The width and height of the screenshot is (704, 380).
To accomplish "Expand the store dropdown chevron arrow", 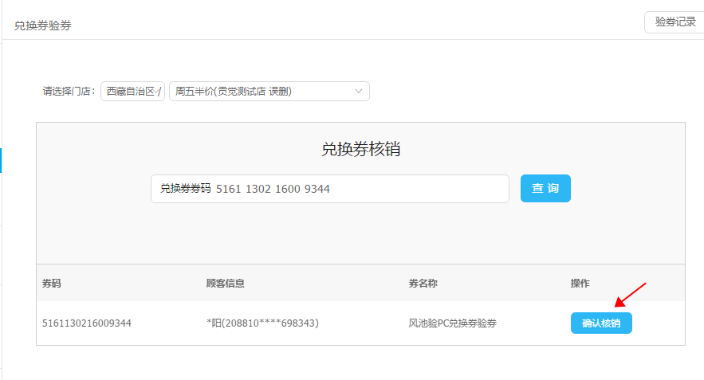I will [x=358, y=91].
